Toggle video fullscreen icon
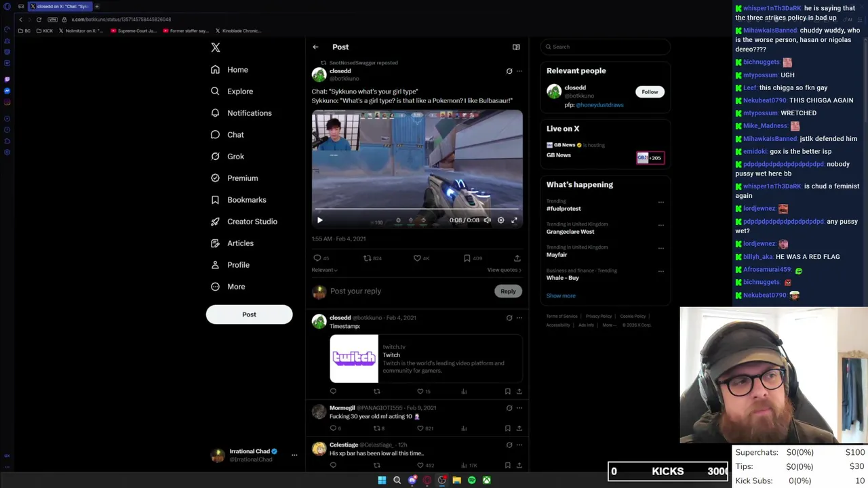 (x=514, y=220)
